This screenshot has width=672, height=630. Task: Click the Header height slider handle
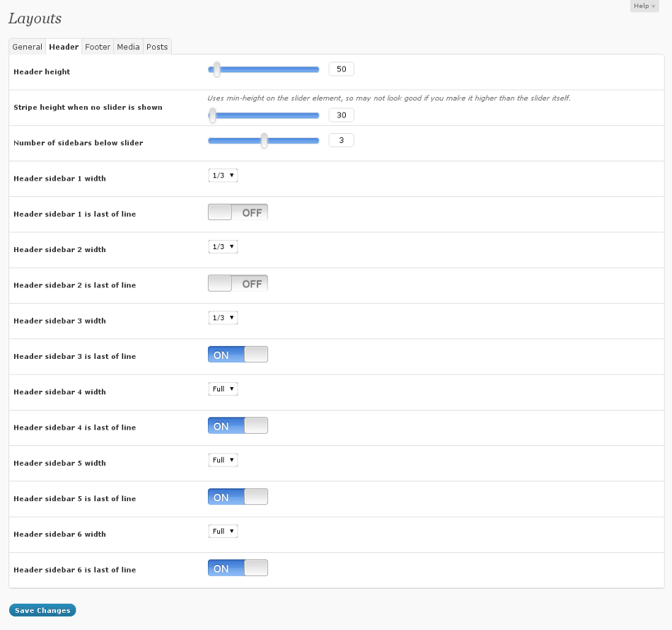(x=217, y=69)
